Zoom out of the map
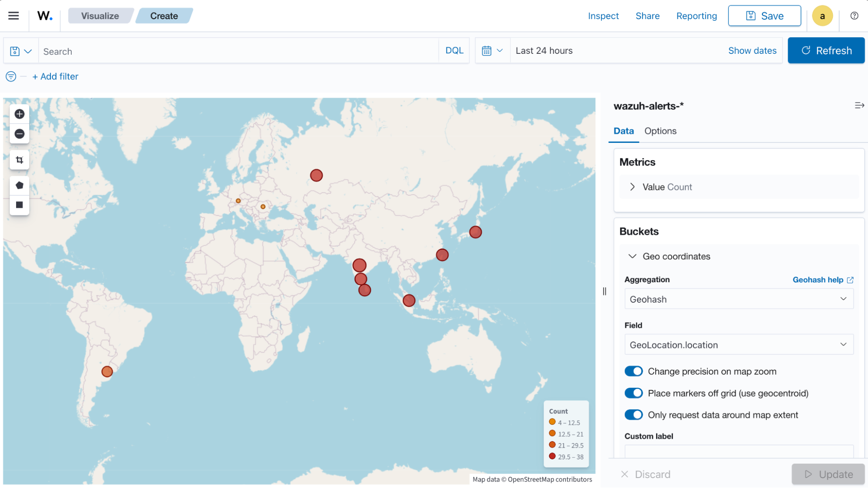Image resolution: width=868 pixels, height=488 pixels. pyautogui.click(x=19, y=134)
